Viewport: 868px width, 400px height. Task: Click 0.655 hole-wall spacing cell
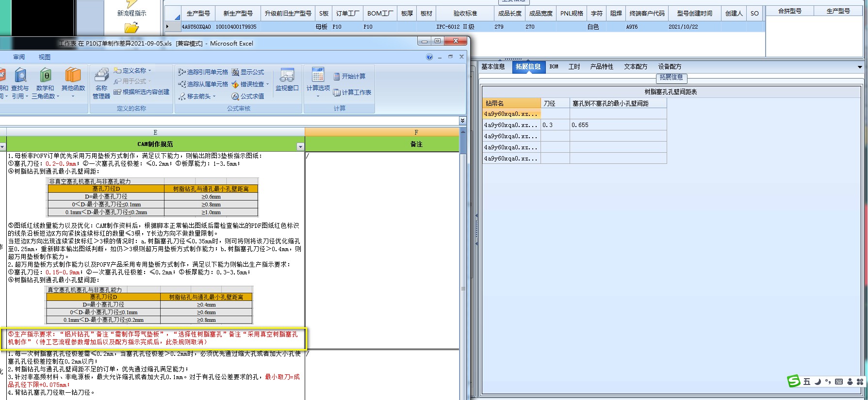(618, 125)
